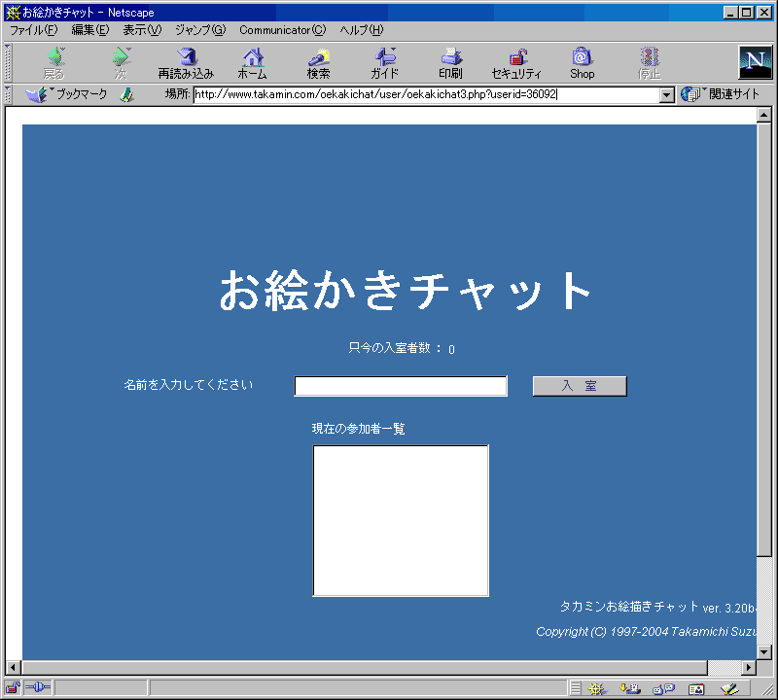Open the 編集(E) menu
This screenshot has height=700, width=778.
(90, 30)
